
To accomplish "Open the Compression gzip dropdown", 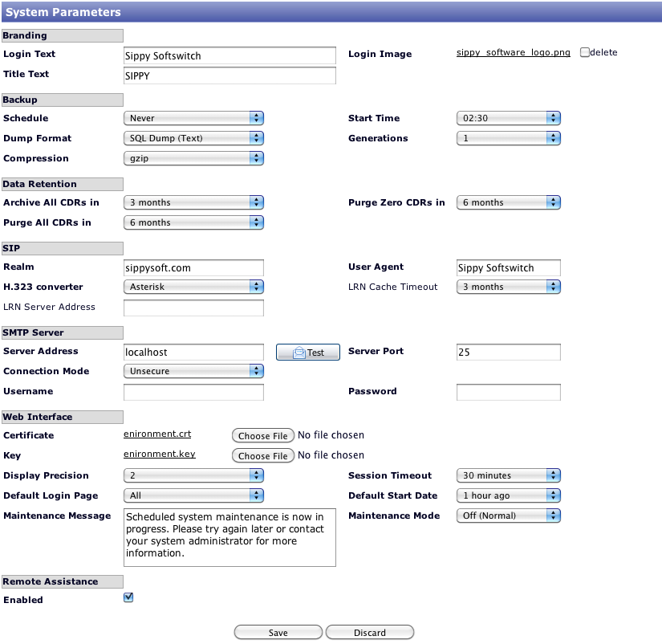I will tap(193, 158).
